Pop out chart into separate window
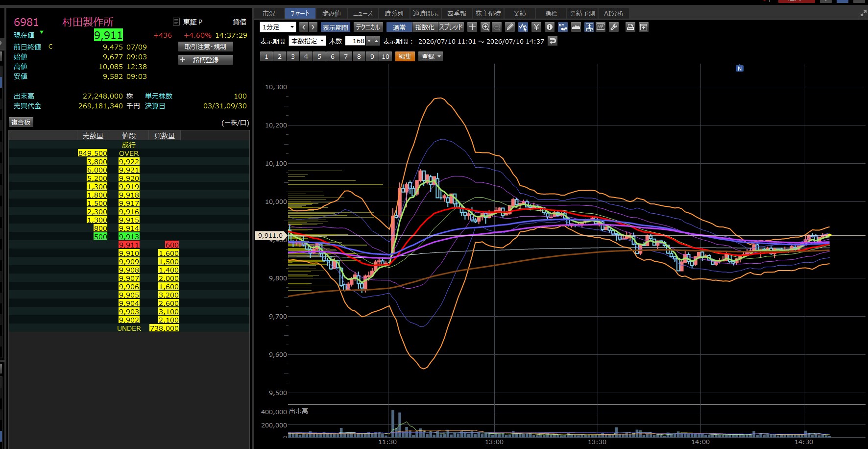Viewport: 868px width, 449px height. point(644,27)
